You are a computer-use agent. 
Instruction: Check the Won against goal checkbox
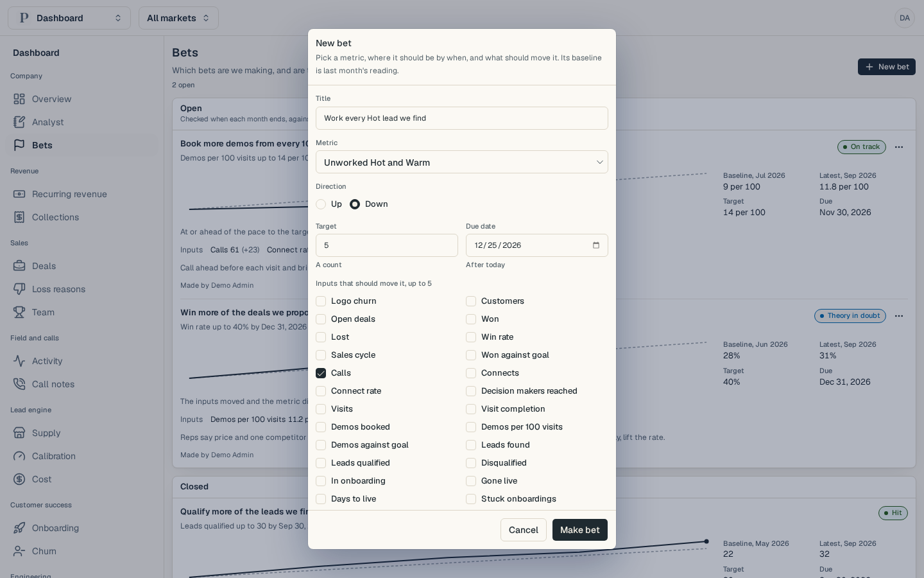(x=471, y=355)
